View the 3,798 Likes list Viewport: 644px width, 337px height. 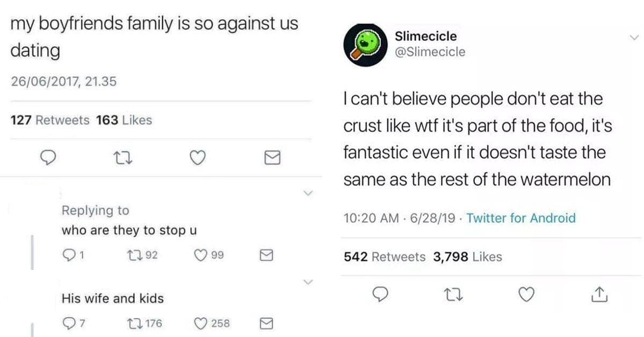click(x=467, y=257)
